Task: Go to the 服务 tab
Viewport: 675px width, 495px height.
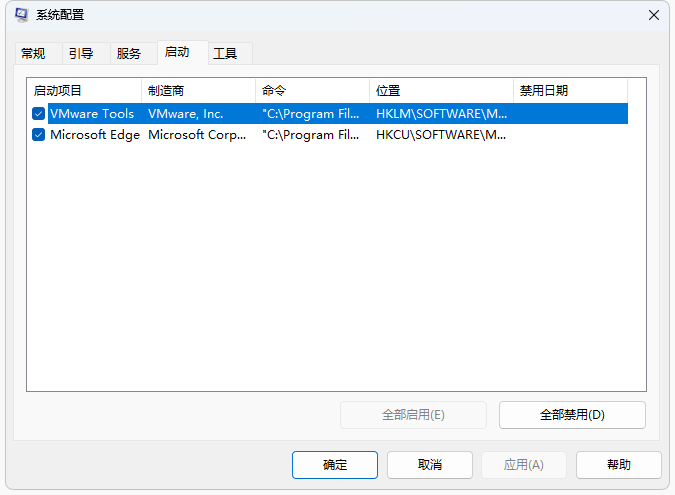Action: [129, 54]
